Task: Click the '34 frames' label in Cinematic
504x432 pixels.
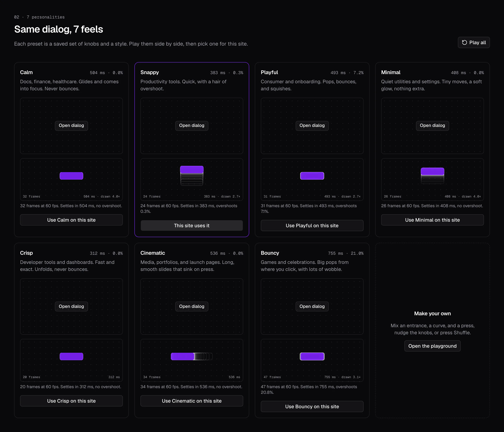Action: point(152,377)
